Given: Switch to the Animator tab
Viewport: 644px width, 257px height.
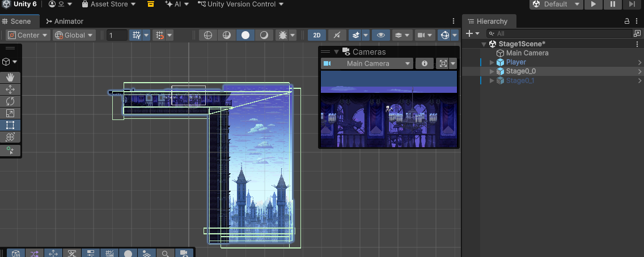Looking at the screenshot, I should point(65,22).
